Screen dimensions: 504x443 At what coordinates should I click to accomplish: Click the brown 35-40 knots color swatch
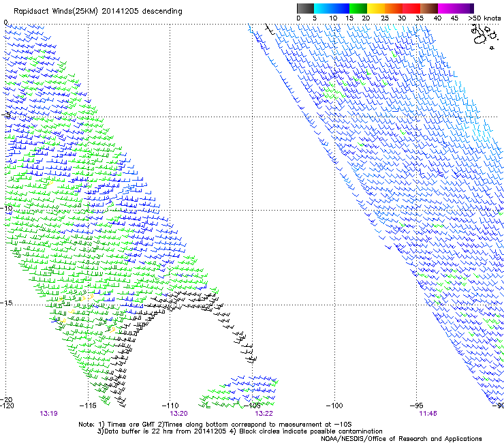pyautogui.click(x=429, y=8)
